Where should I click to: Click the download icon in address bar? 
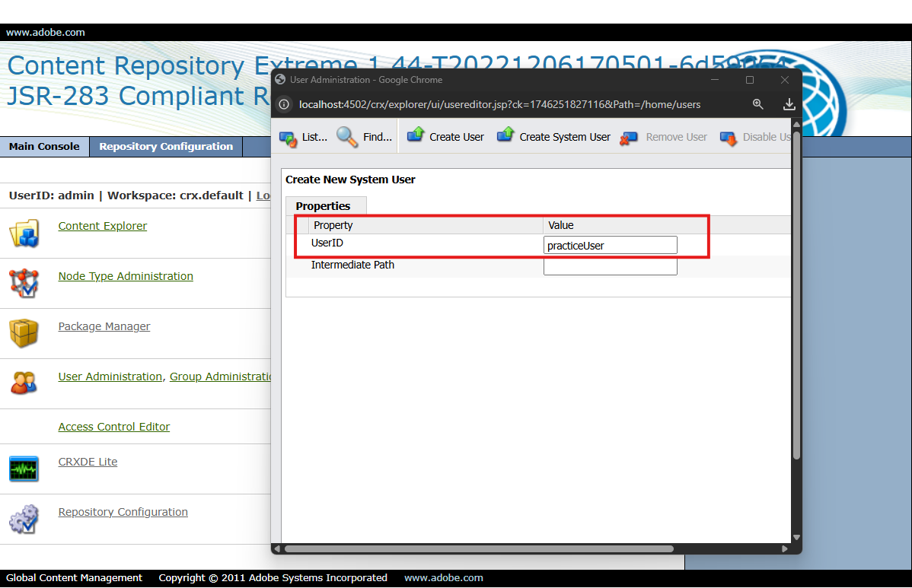point(789,104)
